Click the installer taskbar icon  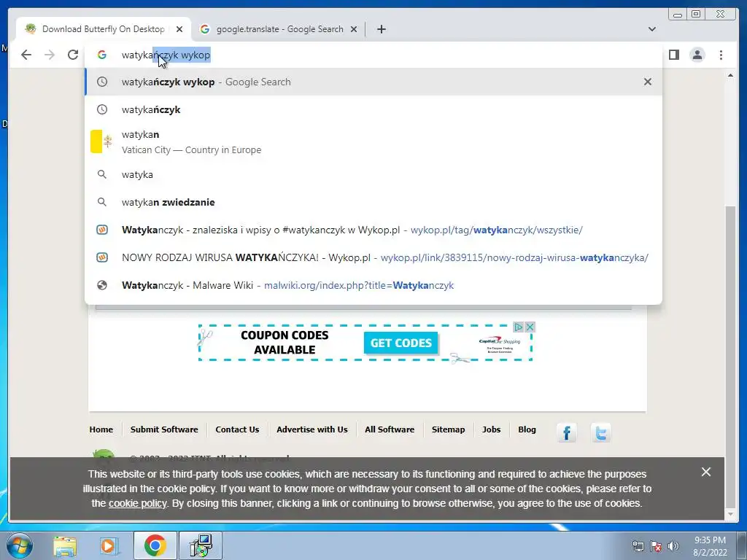tap(201, 545)
